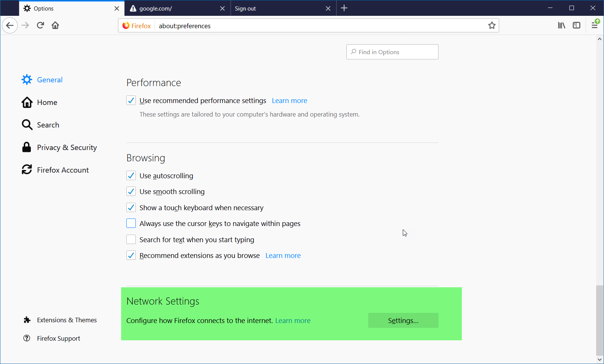Toggle Recommend extensions as you browse
Image resolution: width=604 pixels, height=364 pixels.
131,255
